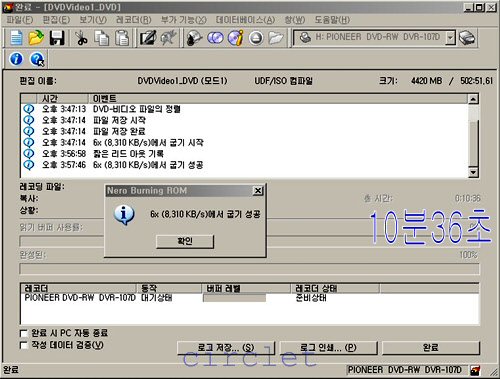
Task: Open the 창(W) menu
Action: point(295,20)
